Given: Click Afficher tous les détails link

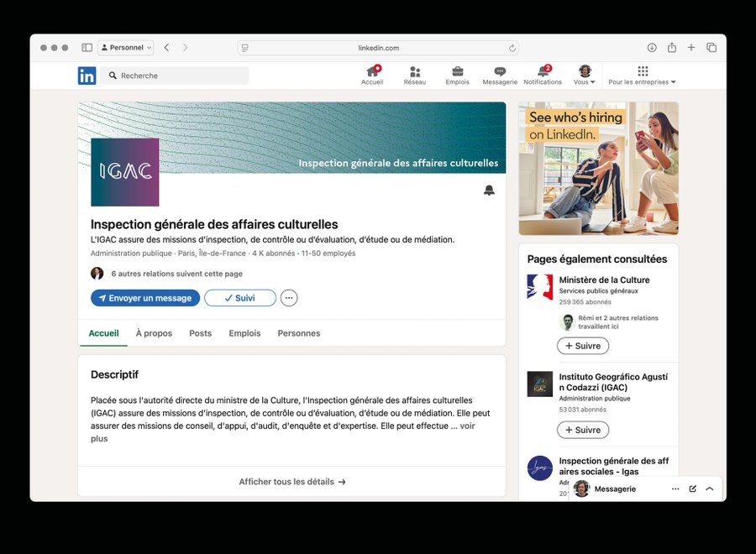Looking at the screenshot, I should click(x=291, y=482).
